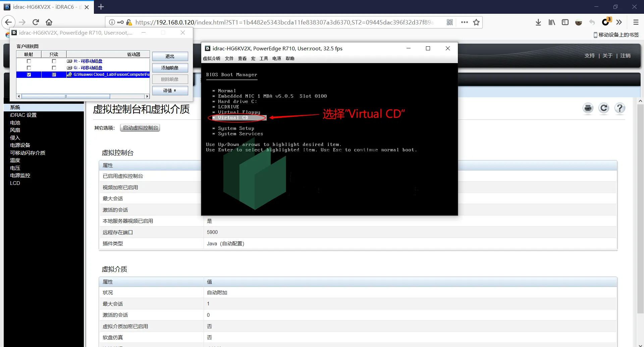Tick the read-only checkbox for drive H:
This screenshot has width=644, height=347.
point(54,61)
